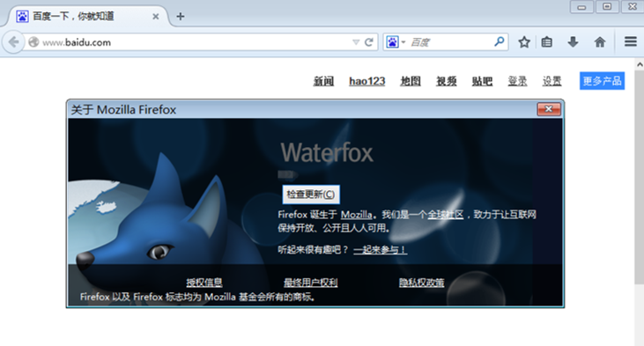The height and width of the screenshot is (346, 644).
Task: Bookmark this page with star icon
Action: coord(523,42)
